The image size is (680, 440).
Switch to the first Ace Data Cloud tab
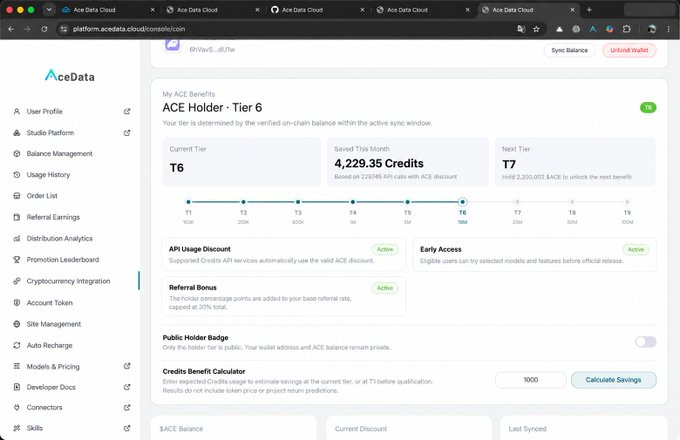coord(108,10)
